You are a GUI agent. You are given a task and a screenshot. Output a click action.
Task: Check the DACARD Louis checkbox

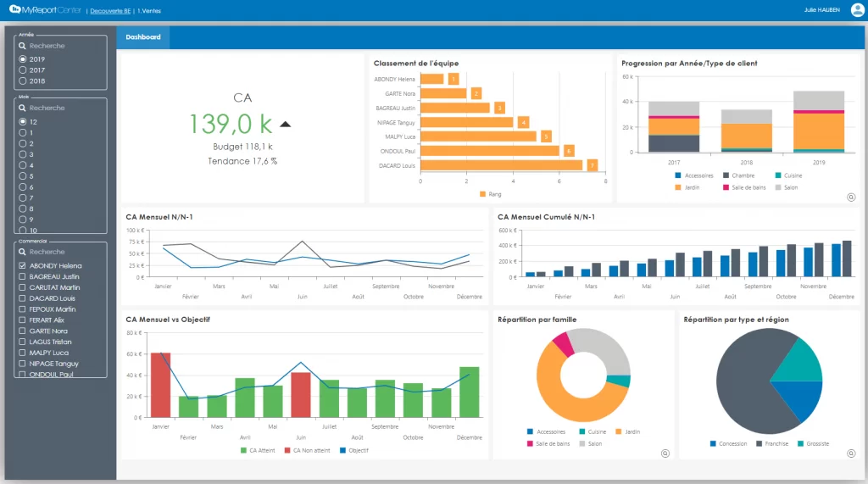click(23, 298)
